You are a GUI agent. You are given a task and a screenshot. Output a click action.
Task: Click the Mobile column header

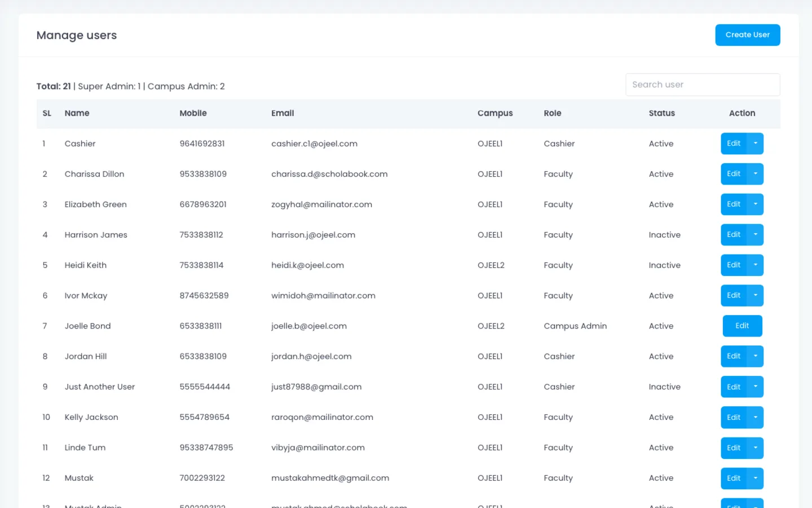(193, 113)
